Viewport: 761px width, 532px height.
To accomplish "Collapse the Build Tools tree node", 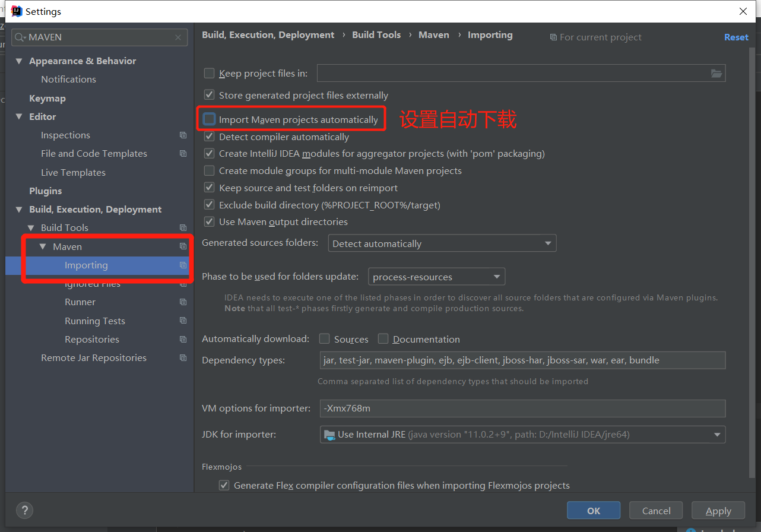I will click(x=31, y=228).
